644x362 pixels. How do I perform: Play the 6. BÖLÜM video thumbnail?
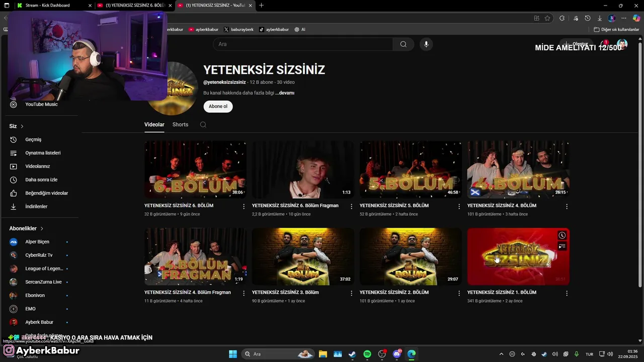coord(195,169)
